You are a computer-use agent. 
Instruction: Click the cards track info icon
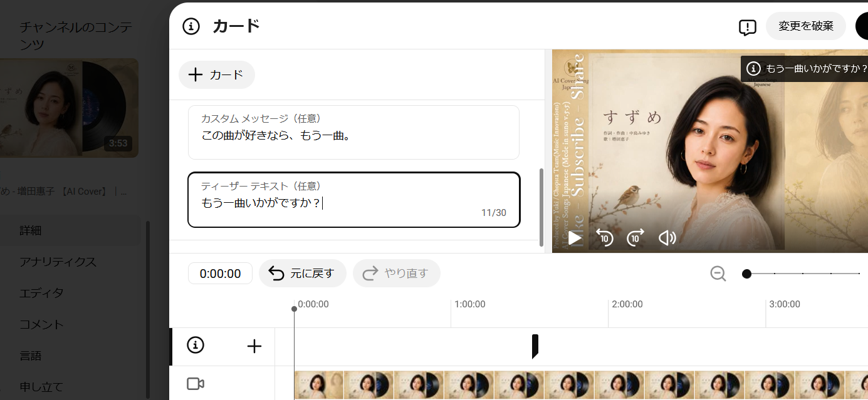196,345
